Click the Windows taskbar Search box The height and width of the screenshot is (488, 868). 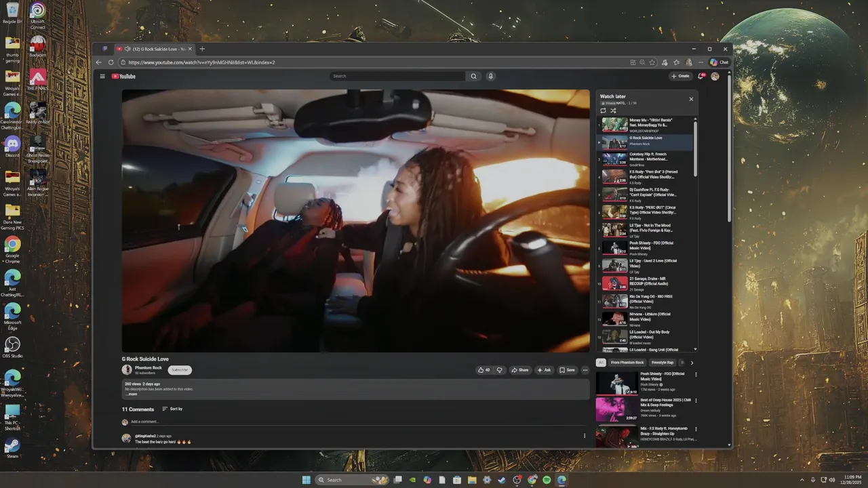tap(353, 480)
